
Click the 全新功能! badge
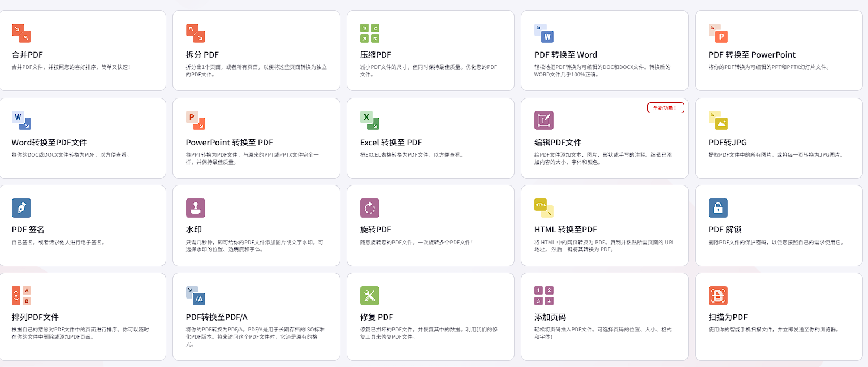665,108
